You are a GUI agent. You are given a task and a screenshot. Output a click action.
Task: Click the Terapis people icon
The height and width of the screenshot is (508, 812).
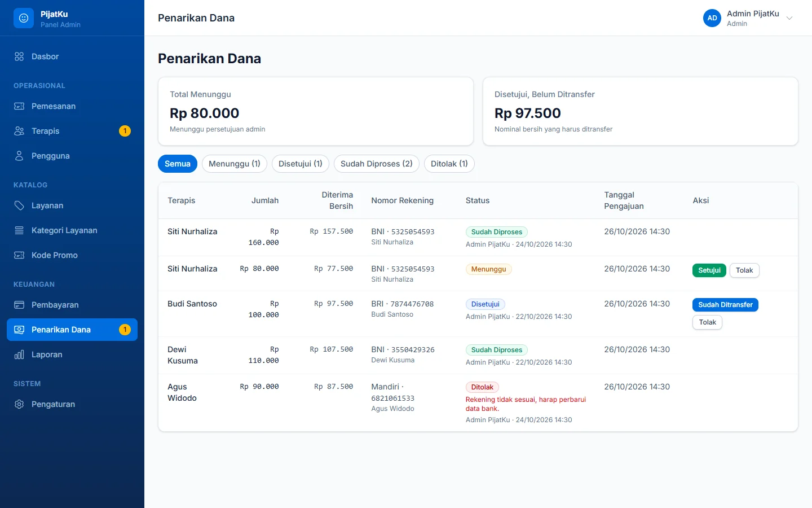click(x=19, y=131)
